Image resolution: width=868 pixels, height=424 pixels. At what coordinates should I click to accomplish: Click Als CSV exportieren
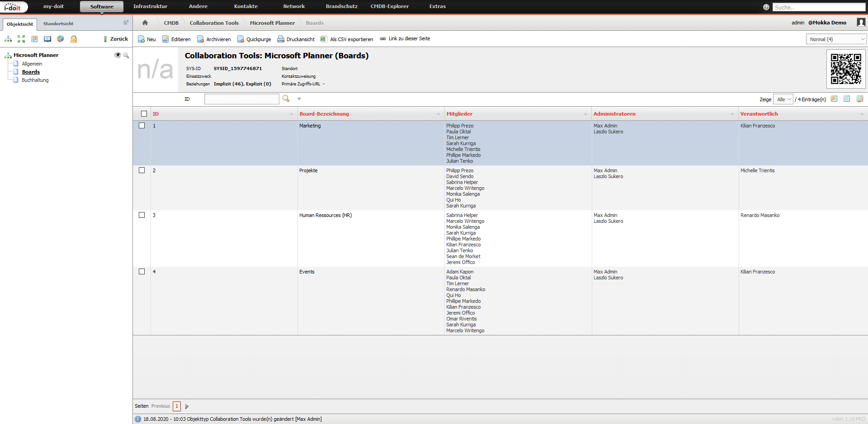point(347,39)
